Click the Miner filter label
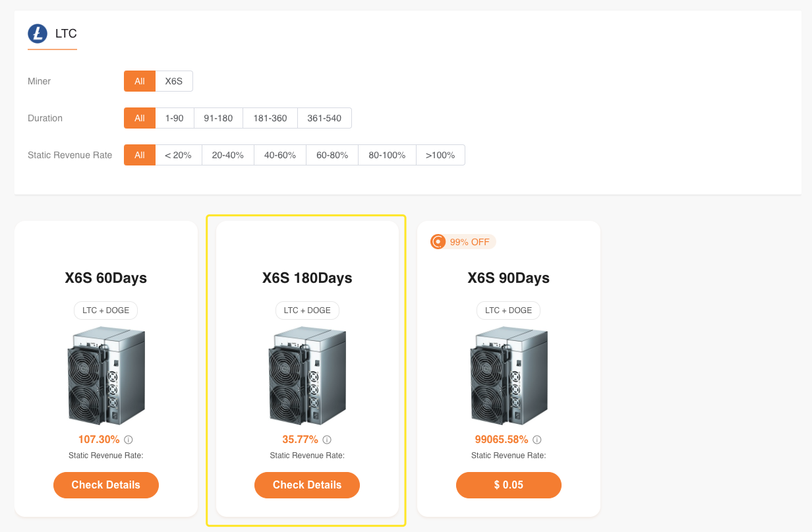The height and width of the screenshot is (532, 812). pos(40,81)
